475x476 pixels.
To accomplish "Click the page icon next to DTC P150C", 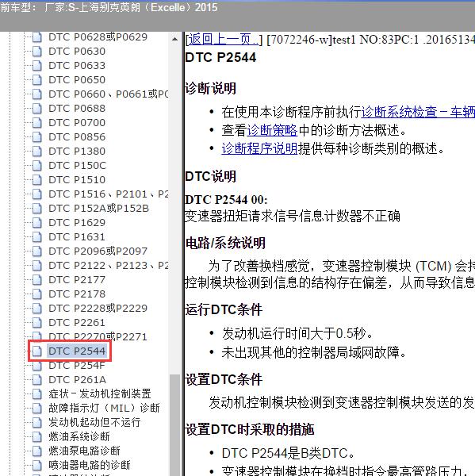I will [x=36, y=166].
